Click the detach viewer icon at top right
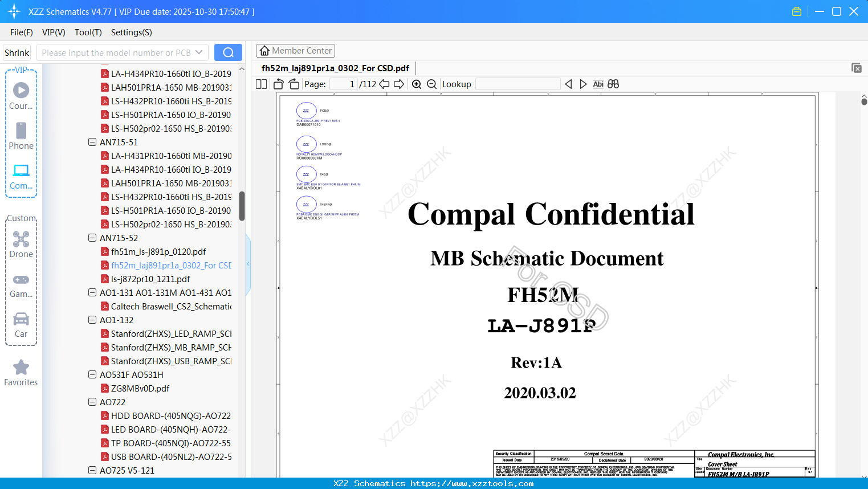Screen dimensions: 868x489 click(x=857, y=68)
